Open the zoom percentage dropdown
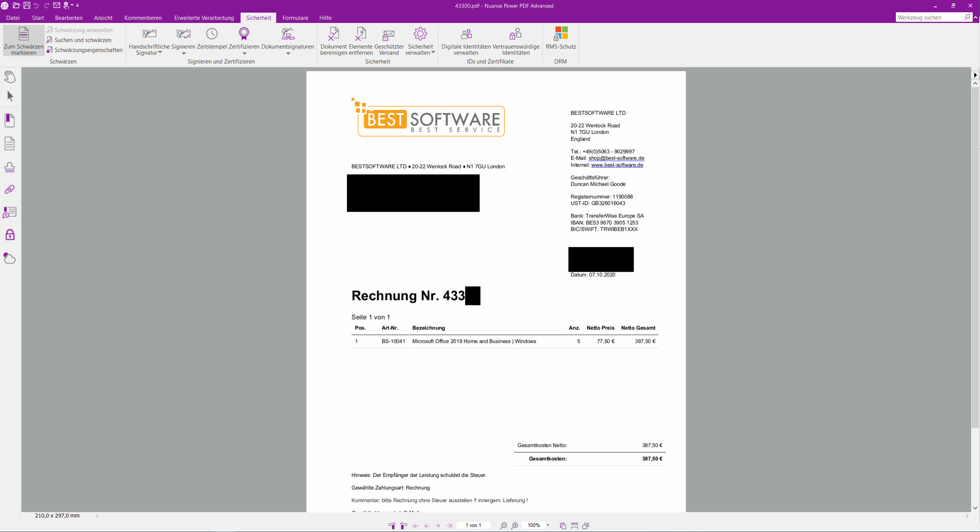This screenshot has height=532, width=980. (548, 525)
